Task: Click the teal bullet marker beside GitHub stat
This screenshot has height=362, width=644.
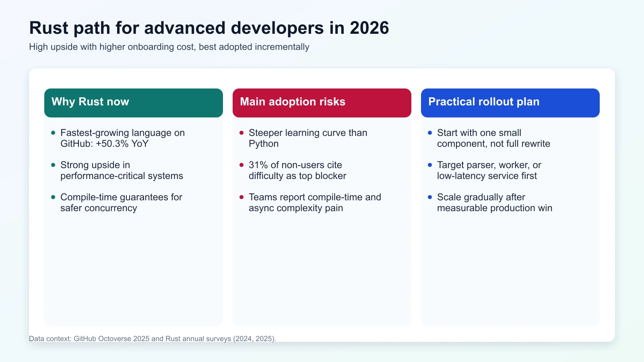Action: [x=53, y=132]
